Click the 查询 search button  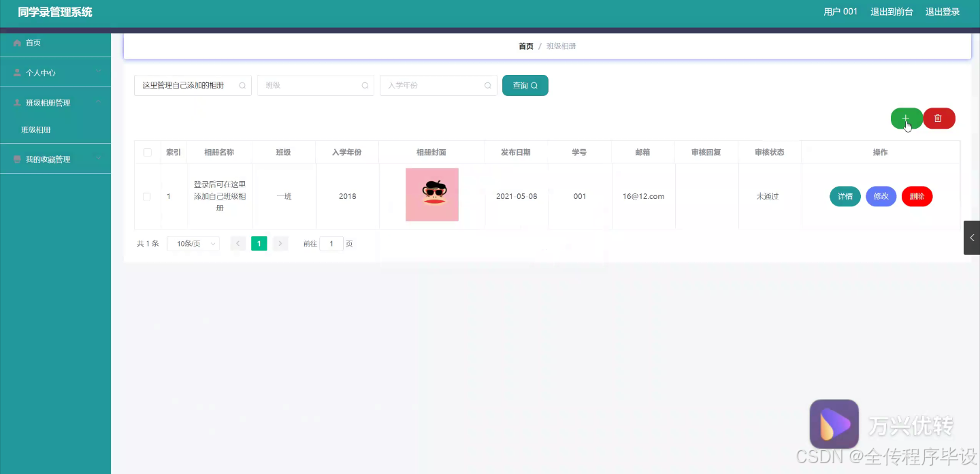525,85
